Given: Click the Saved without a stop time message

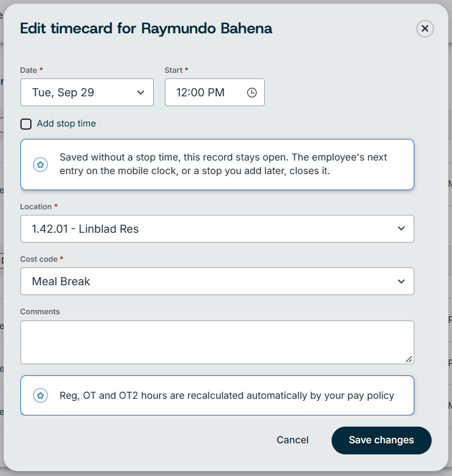Looking at the screenshot, I should 223,164.
